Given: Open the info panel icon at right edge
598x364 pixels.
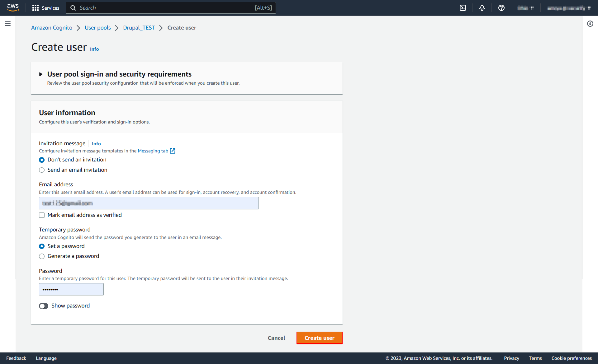Looking at the screenshot, I should [x=590, y=24].
